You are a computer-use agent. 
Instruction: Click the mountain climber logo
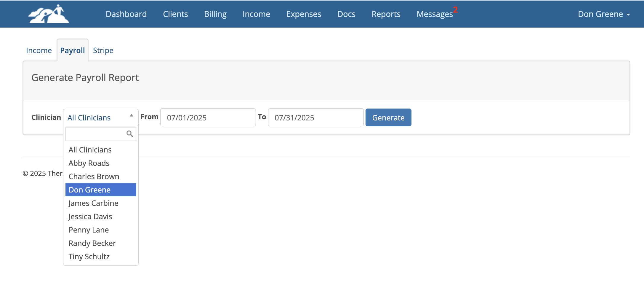pyautogui.click(x=49, y=14)
